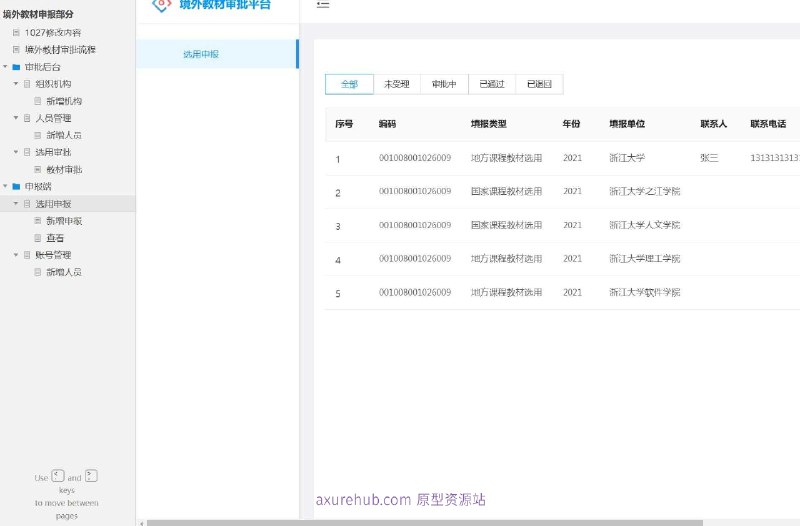Viewport: 800px width, 526px height.
Task: Open the 选用审批 page label
Action: (x=53, y=152)
